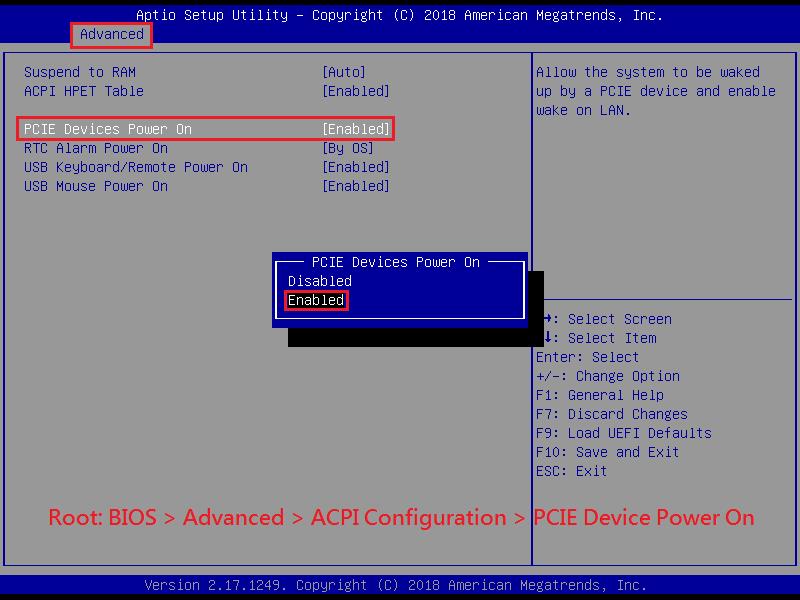This screenshot has width=800, height=600.
Task: Open the Advanced tab
Action: pyautogui.click(x=112, y=35)
